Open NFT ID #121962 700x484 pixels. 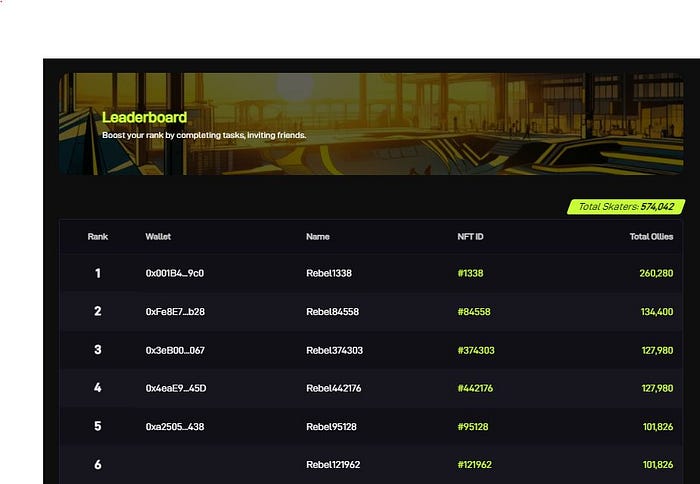coord(475,465)
